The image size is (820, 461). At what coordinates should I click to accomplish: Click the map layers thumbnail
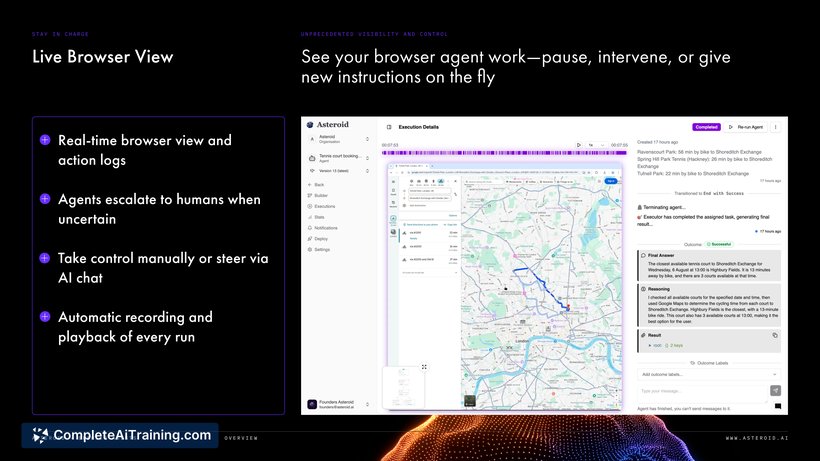pos(470,401)
